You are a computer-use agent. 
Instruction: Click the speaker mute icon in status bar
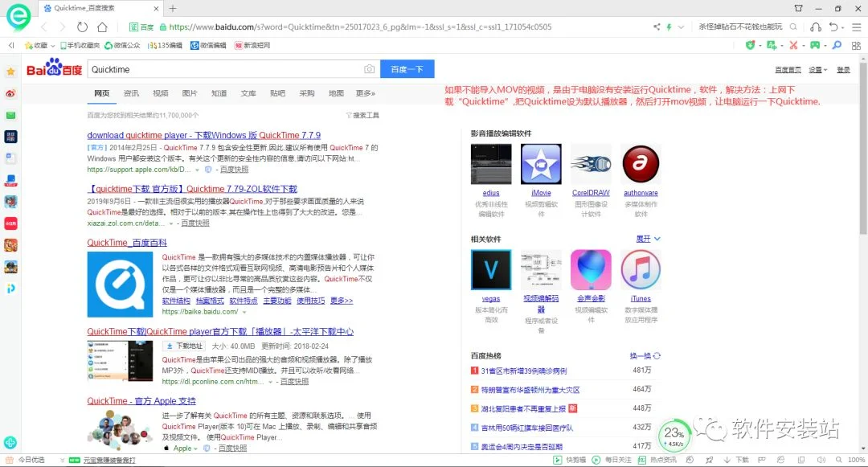pos(821,460)
